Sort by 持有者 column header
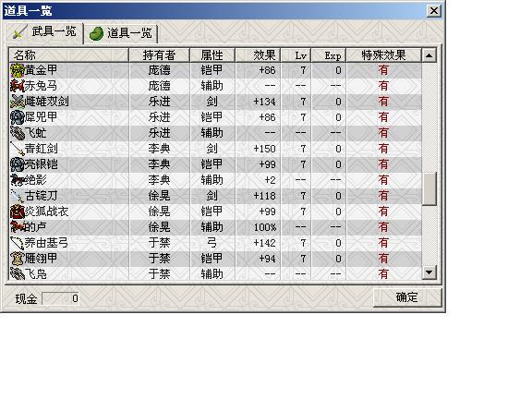Image resolution: width=532 pixels, height=399 pixels. (159, 55)
